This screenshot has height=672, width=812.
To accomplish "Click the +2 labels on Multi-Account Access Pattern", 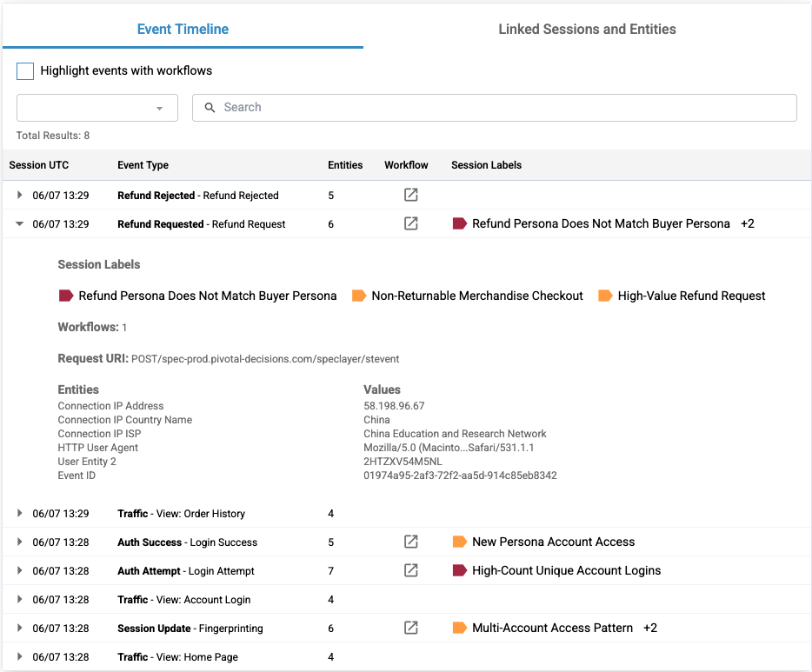I will tap(650, 629).
